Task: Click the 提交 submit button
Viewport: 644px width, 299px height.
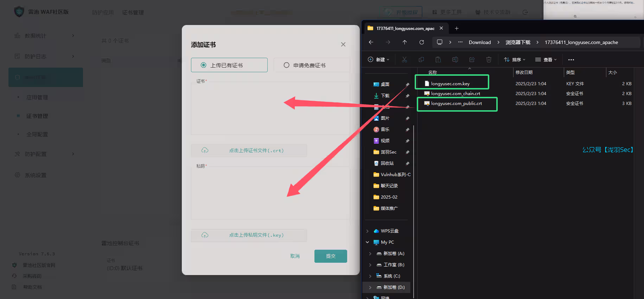Action: [x=330, y=256]
